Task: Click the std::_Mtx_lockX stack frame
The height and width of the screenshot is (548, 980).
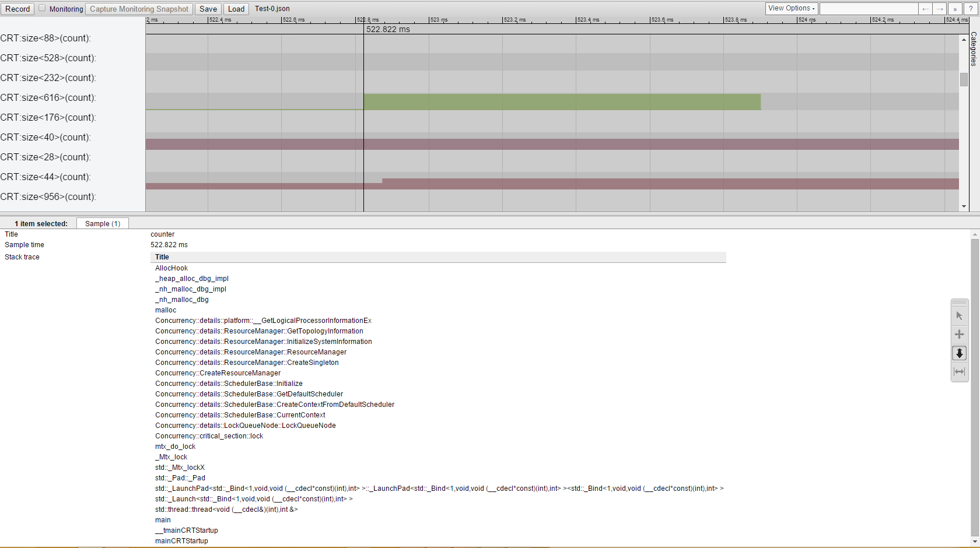Action: pos(180,468)
